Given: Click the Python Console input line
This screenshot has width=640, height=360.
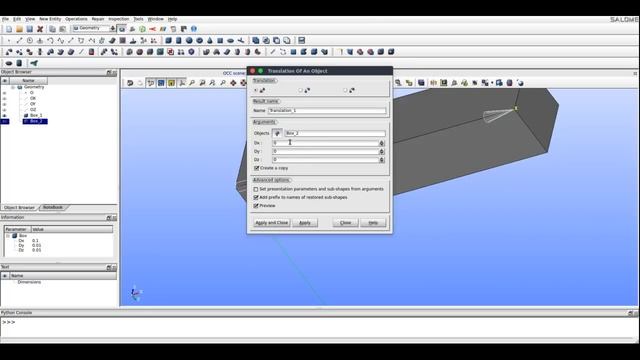Looking at the screenshot, I should click(x=318, y=322).
